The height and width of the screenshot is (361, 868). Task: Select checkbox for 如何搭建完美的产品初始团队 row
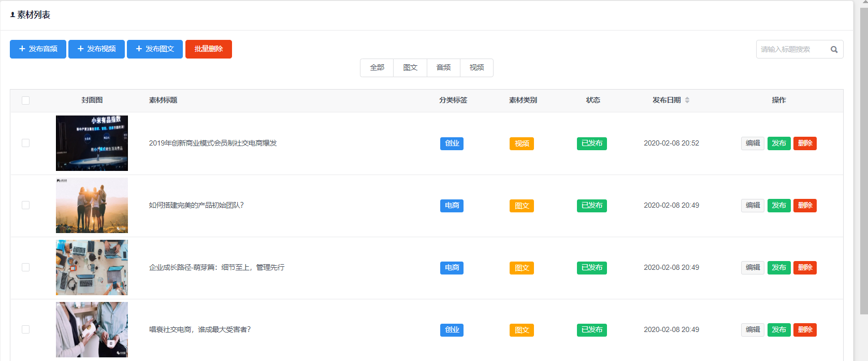[25, 205]
